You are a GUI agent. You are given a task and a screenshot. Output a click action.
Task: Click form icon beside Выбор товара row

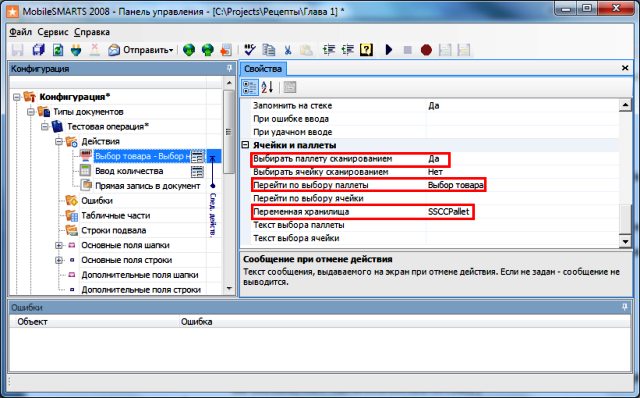pyautogui.click(x=197, y=156)
